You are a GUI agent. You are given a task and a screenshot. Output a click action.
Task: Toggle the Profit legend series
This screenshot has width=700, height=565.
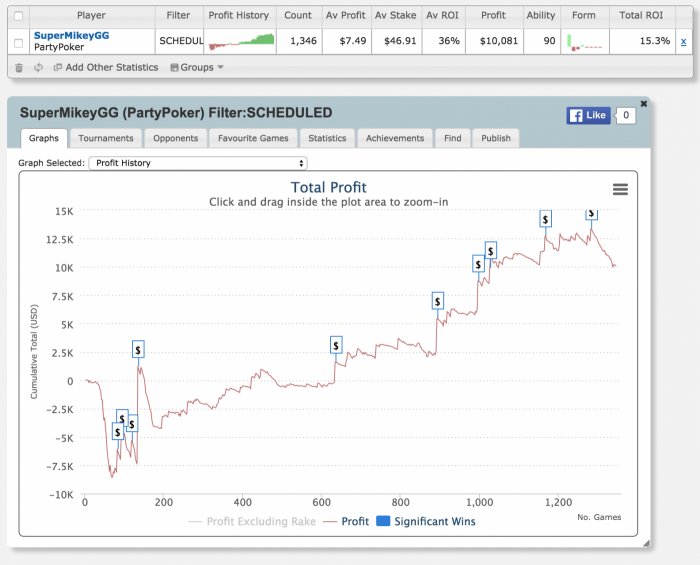(346, 521)
